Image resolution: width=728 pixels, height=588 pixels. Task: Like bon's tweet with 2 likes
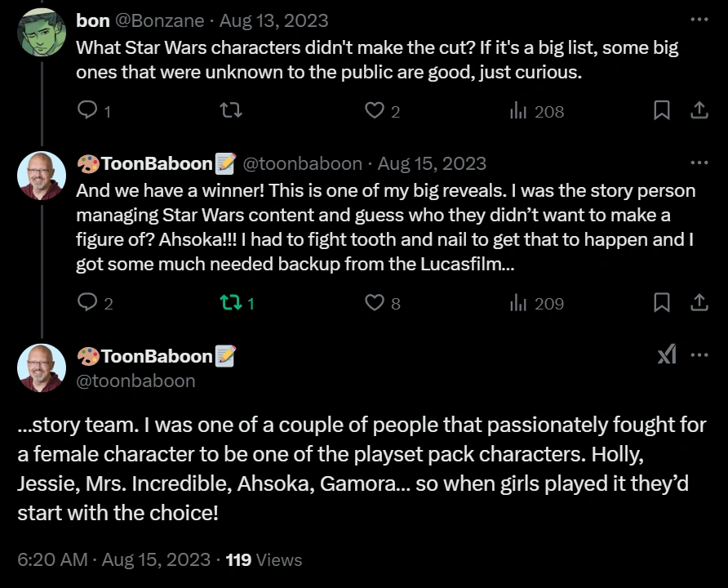tap(374, 110)
